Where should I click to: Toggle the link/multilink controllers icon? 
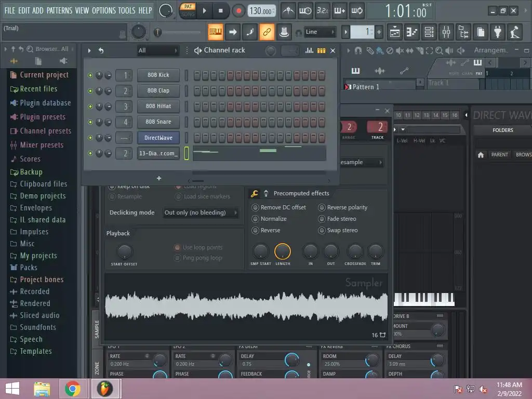tap(267, 32)
